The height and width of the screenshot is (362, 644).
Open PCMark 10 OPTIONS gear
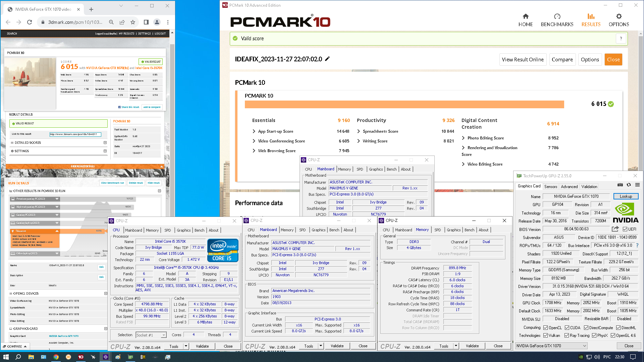tap(619, 20)
